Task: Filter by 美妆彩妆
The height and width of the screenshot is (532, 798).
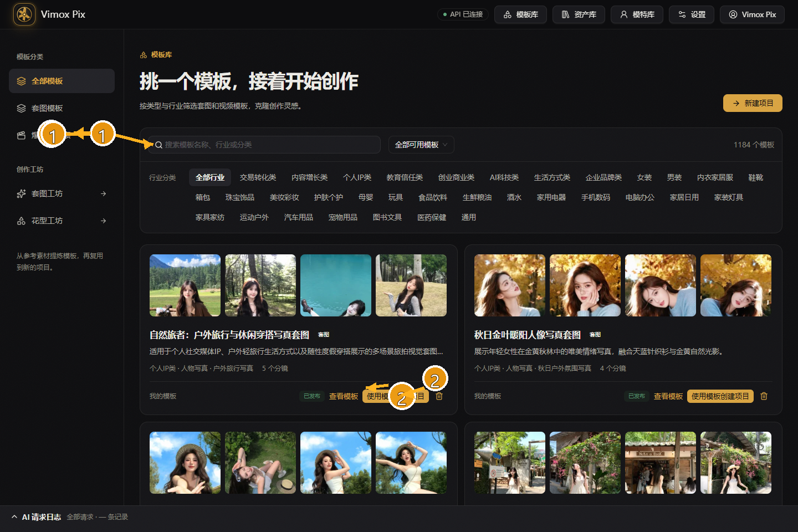Action: click(284, 197)
